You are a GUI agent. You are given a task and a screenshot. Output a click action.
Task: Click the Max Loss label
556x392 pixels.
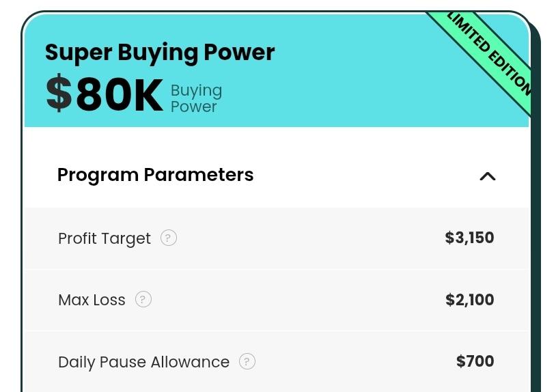point(92,300)
